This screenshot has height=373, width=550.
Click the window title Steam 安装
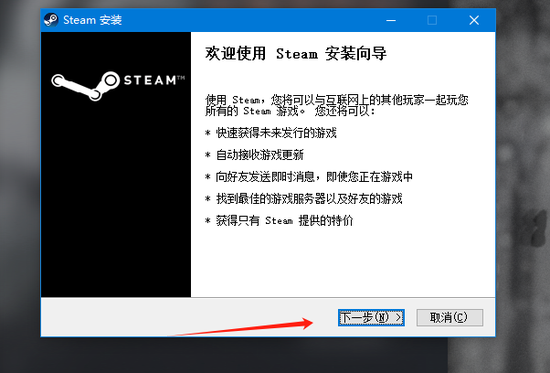pyautogui.click(x=92, y=20)
